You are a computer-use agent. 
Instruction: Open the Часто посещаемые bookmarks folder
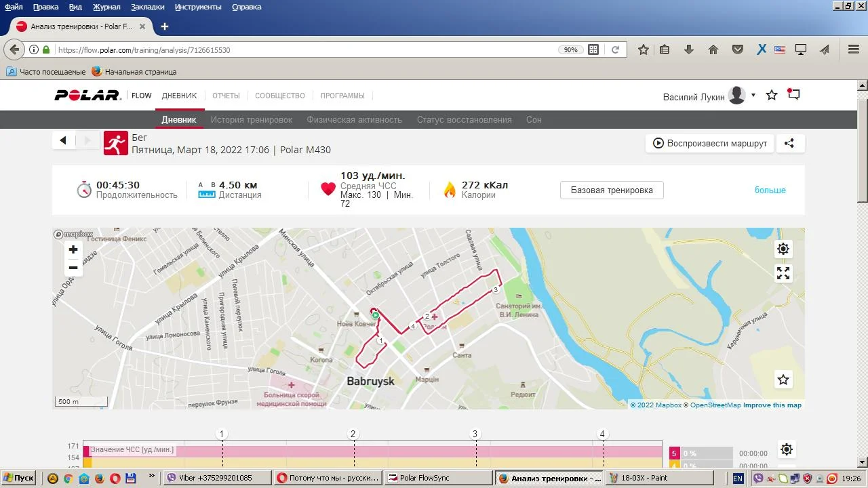click(x=46, y=72)
